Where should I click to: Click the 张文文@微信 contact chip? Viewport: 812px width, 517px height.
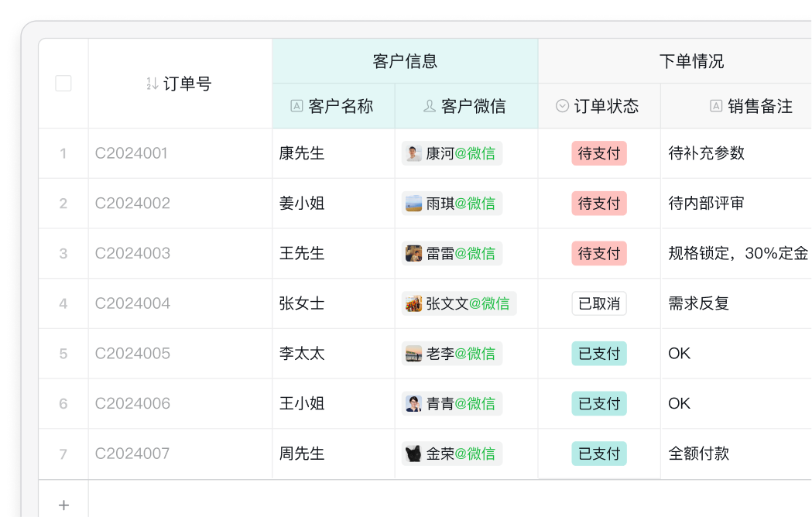coord(459,303)
